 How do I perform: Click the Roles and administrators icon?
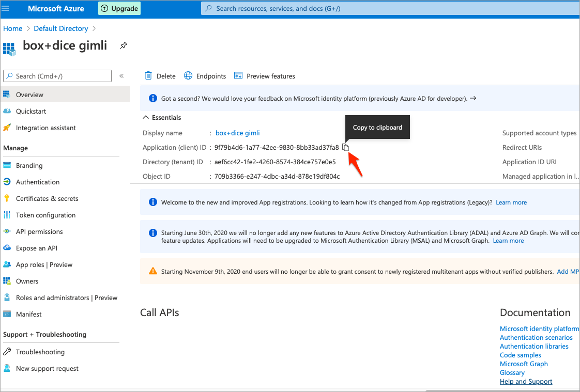pos(7,297)
